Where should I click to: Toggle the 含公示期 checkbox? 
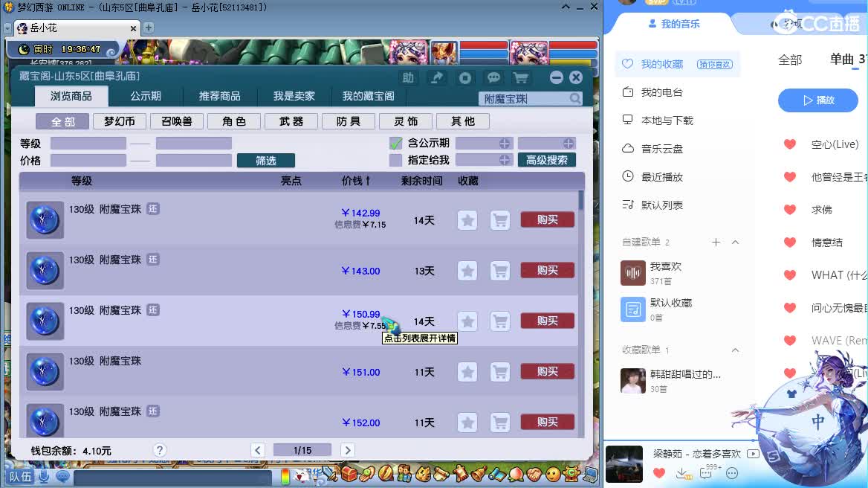click(x=395, y=144)
